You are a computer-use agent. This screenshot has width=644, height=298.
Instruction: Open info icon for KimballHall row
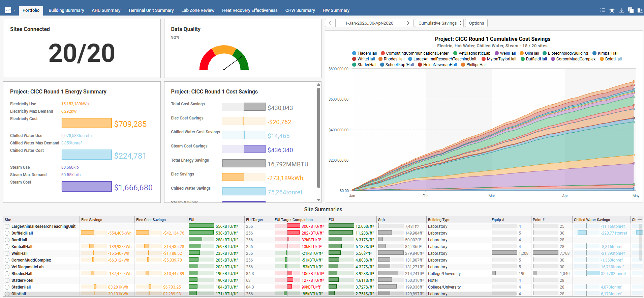pos(7,247)
